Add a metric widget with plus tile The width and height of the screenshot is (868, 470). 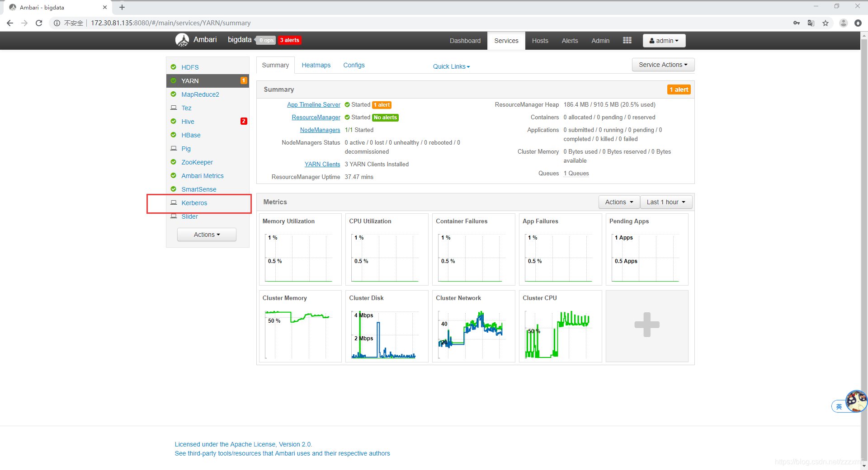tap(647, 326)
